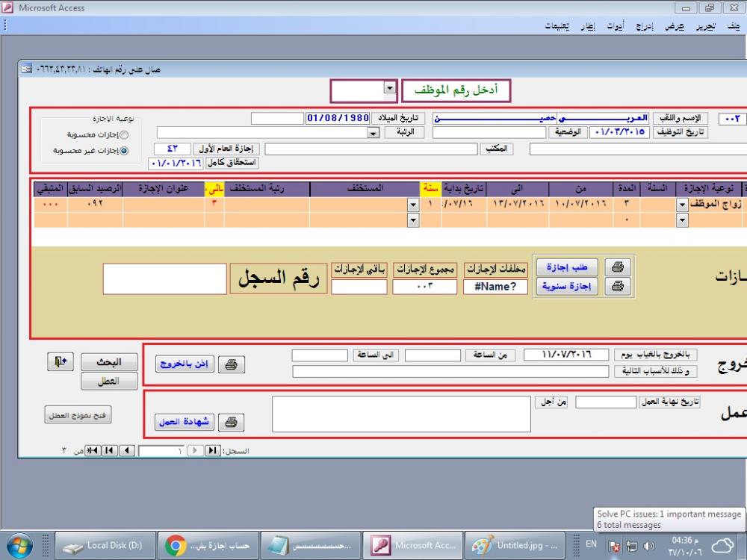Click the taskbar clock showing 04:36
The height and width of the screenshot is (560, 747).
[685, 547]
